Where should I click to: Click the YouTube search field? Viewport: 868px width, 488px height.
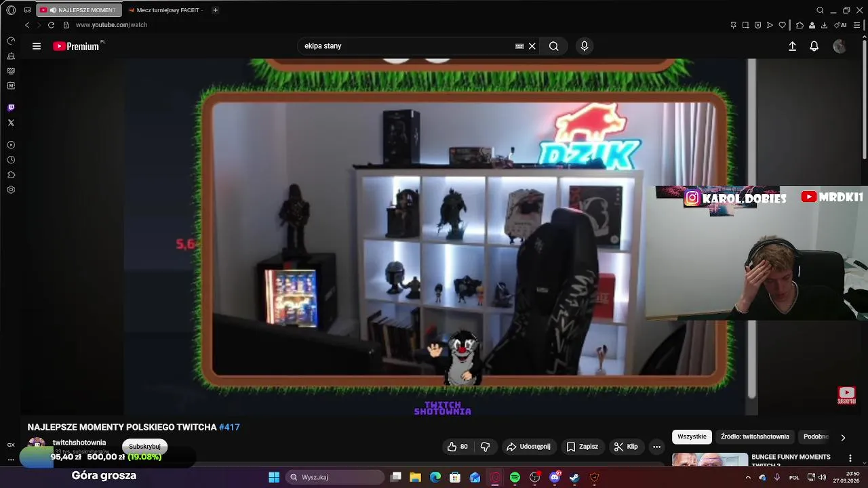407,46
